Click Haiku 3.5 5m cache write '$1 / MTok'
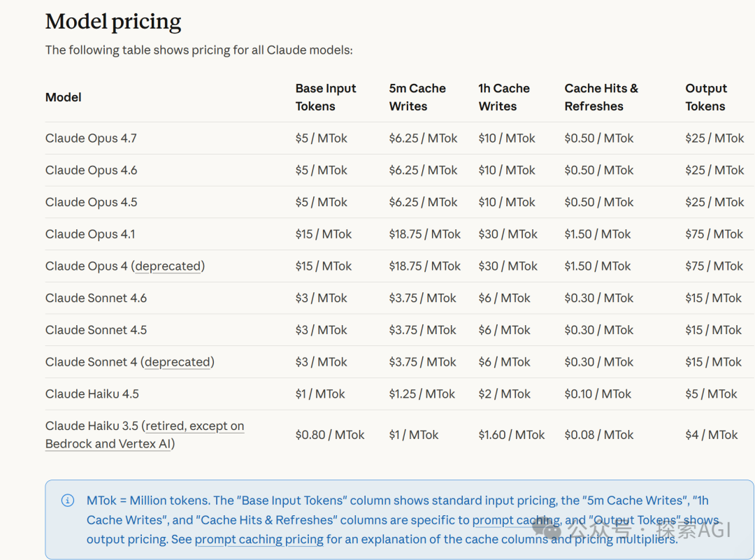 pyautogui.click(x=414, y=436)
